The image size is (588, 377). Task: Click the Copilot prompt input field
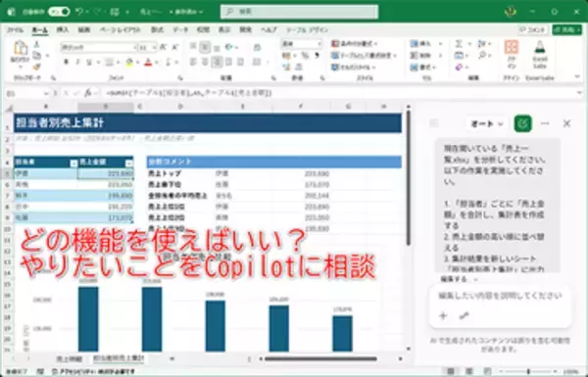click(x=500, y=296)
